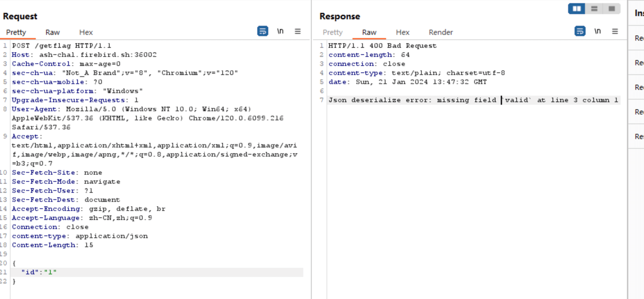Show non-printable characters in the Request panel
Viewport: 644px width, 299px height.
pos(280,31)
